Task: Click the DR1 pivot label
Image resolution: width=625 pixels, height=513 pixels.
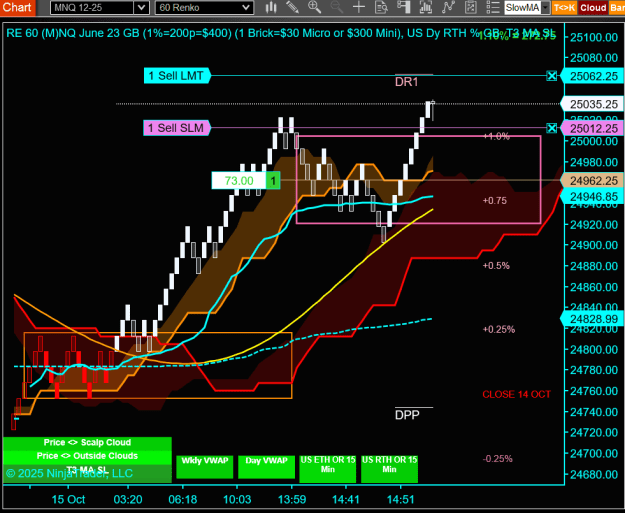Action: coord(407,82)
